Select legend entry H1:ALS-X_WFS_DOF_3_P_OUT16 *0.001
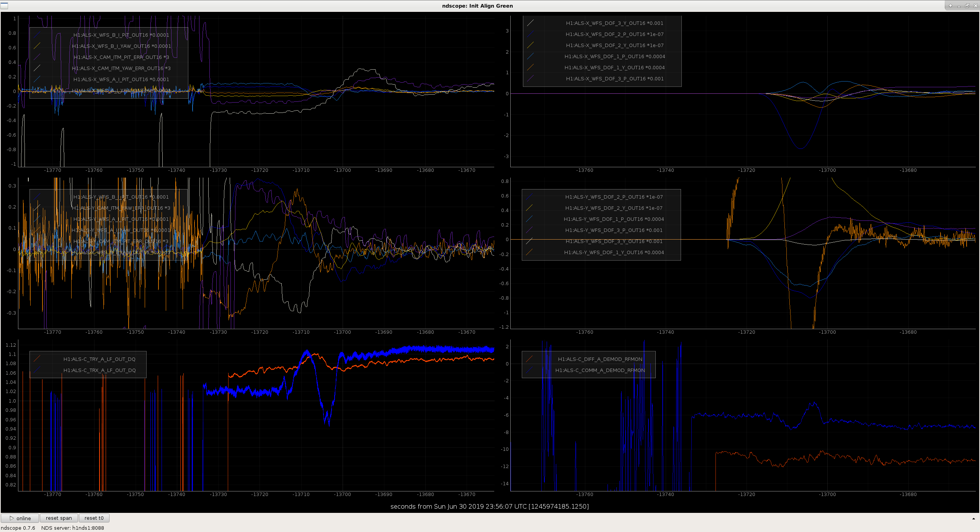The width and height of the screenshot is (980, 532). [615, 78]
